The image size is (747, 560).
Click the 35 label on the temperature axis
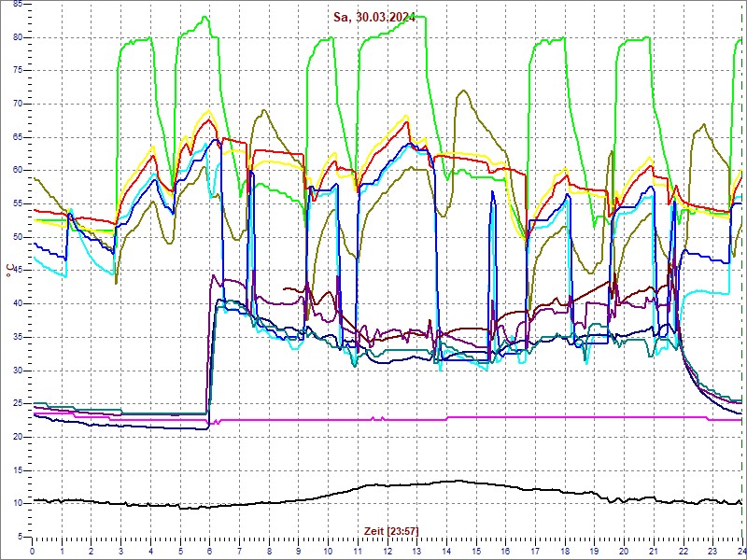pos(17,337)
